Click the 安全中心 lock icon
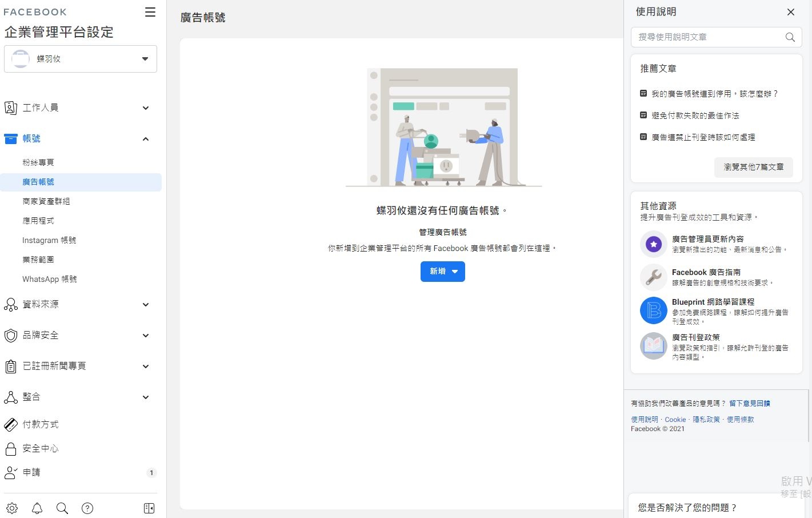 coord(10,448)
